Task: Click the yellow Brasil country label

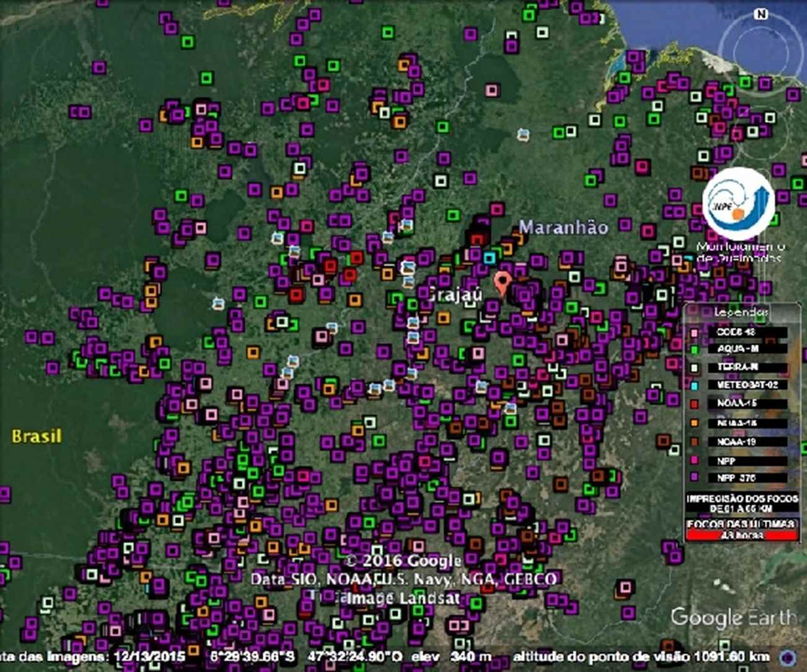Action: [37, 436]
